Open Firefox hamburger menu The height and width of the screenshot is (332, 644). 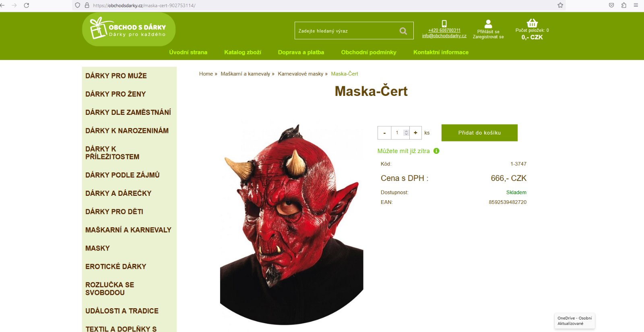click(636, 5)
